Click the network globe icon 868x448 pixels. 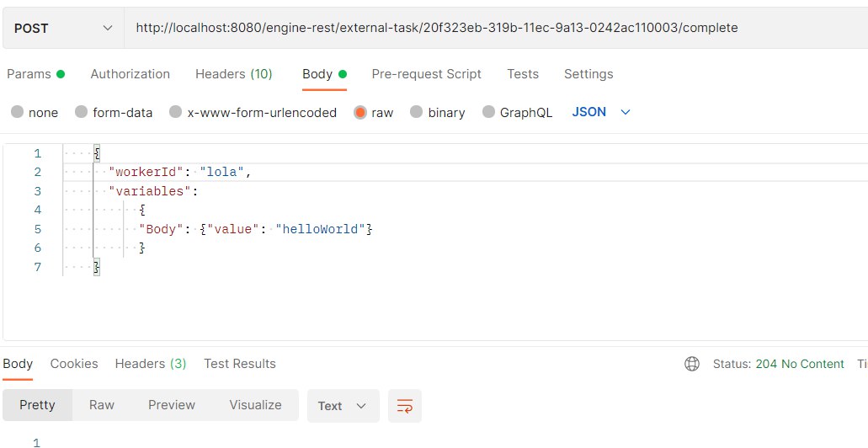(692, 364)
